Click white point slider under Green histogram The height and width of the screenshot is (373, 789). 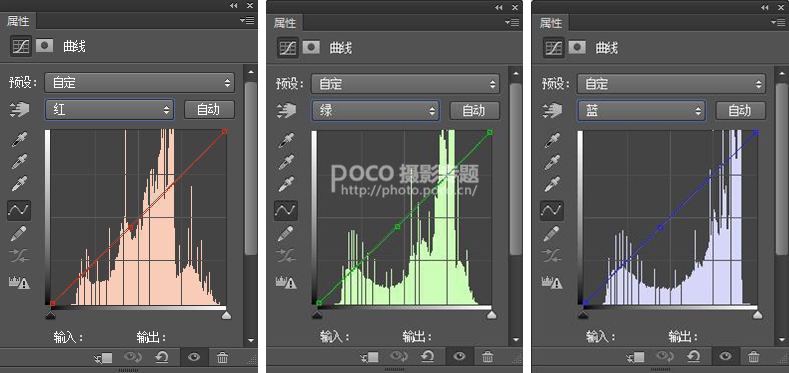click(x=492, y=315)
